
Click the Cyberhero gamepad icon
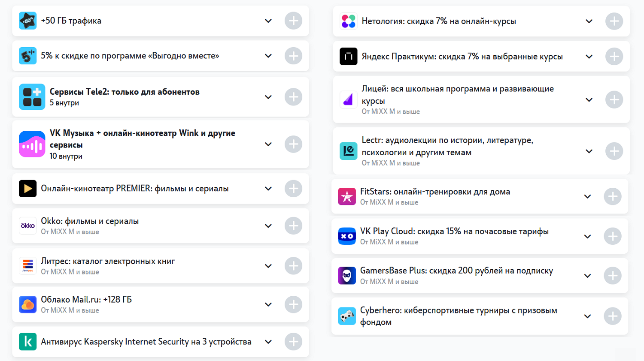[x=346, y=316]
